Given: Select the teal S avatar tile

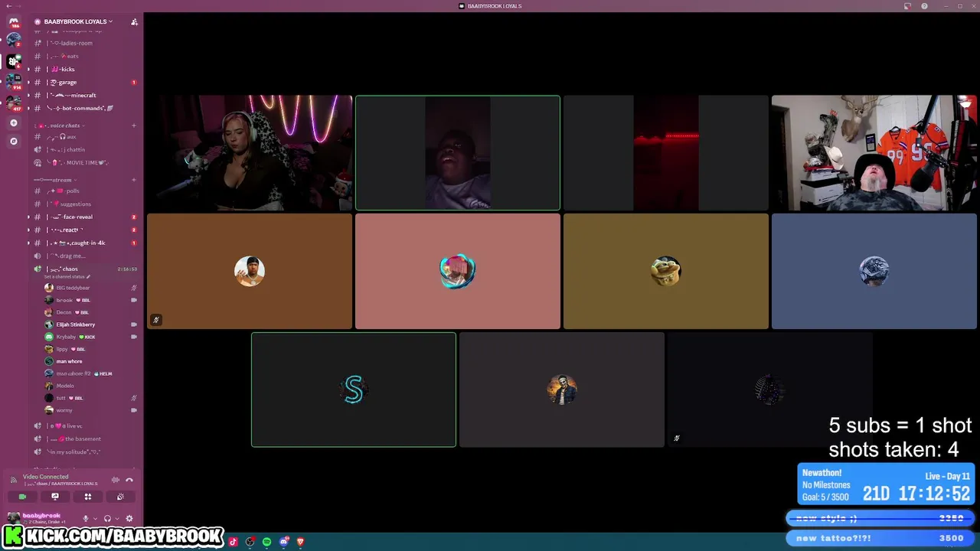Looking at the screenshot, I should click(354, 390).
